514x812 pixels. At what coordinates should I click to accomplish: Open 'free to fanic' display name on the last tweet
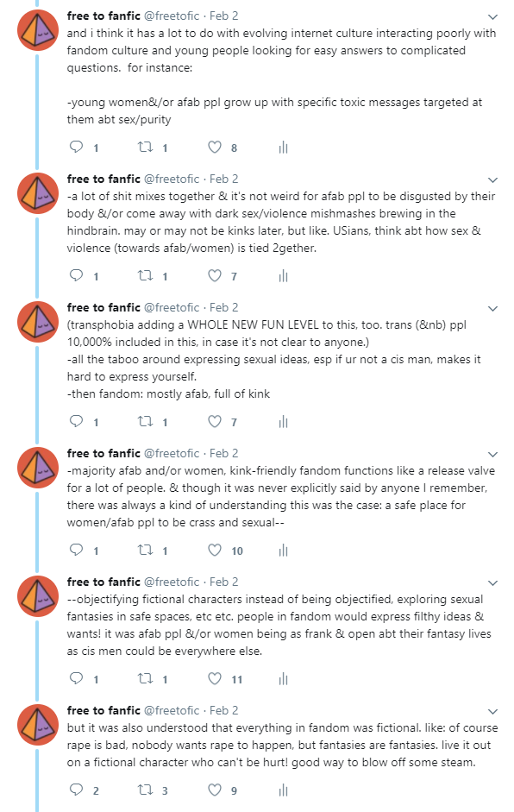(x=103, y=710)
